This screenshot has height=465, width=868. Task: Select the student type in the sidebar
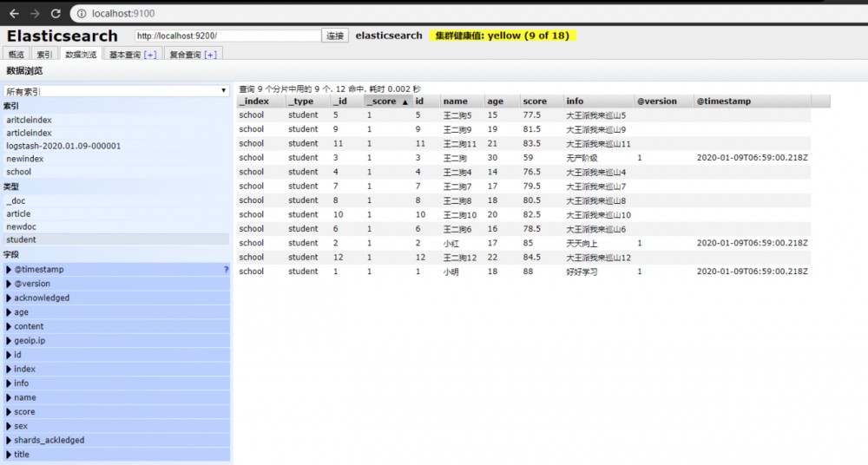[x=116, y=239]
